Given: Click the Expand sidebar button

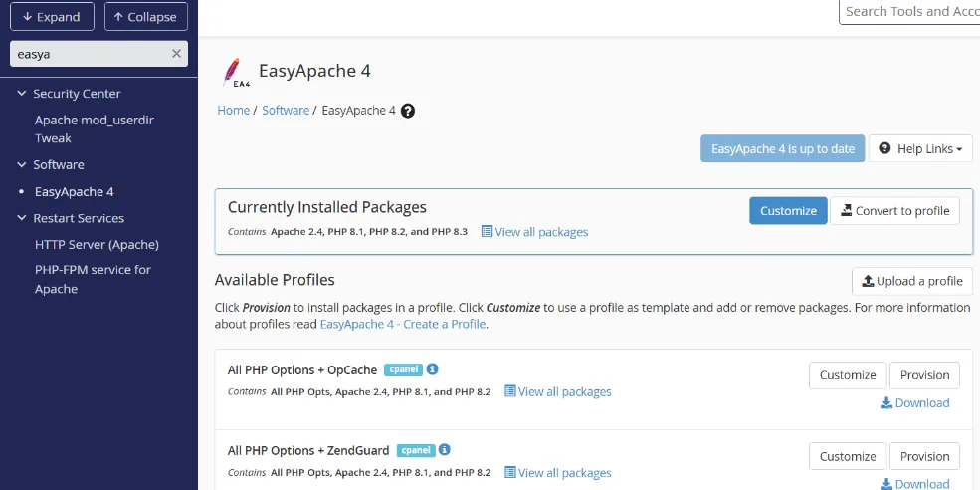Looking at the screenshot, I should click(52, 17).
